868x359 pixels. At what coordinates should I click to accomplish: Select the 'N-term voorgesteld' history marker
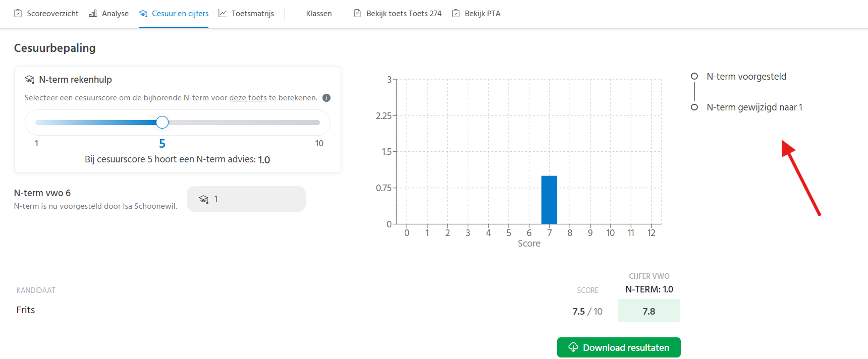[694, 77]
